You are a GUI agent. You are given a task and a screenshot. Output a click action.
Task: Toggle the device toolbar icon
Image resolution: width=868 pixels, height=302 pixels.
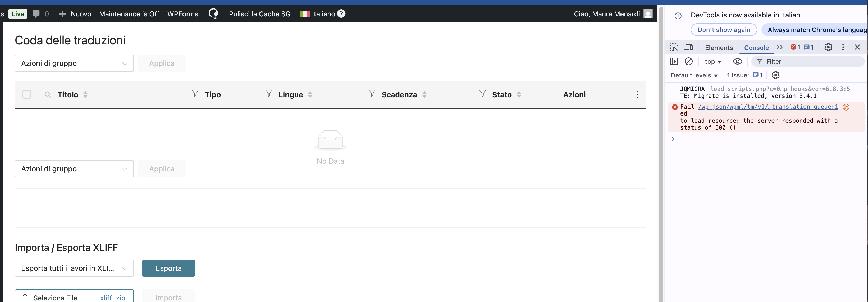tap(689, 47)
